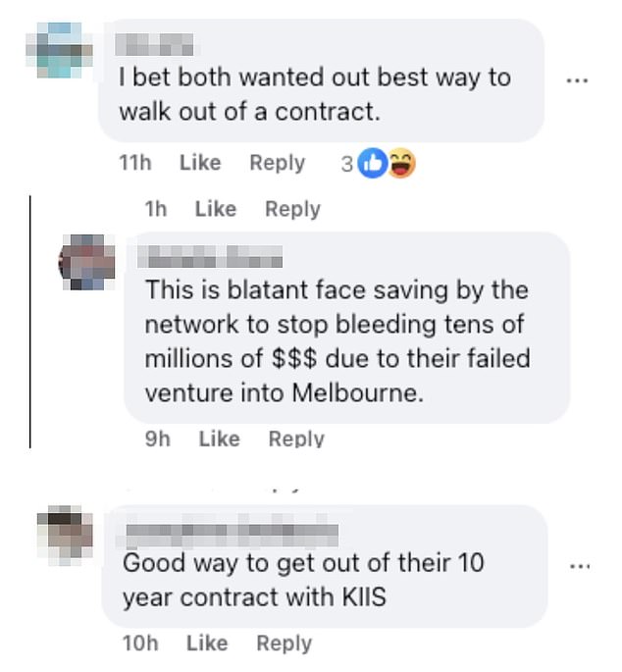This screenshot has width=622, height=672.
Task: Open avatar of the 'face saving' commenter
Action: click(87, 262)
